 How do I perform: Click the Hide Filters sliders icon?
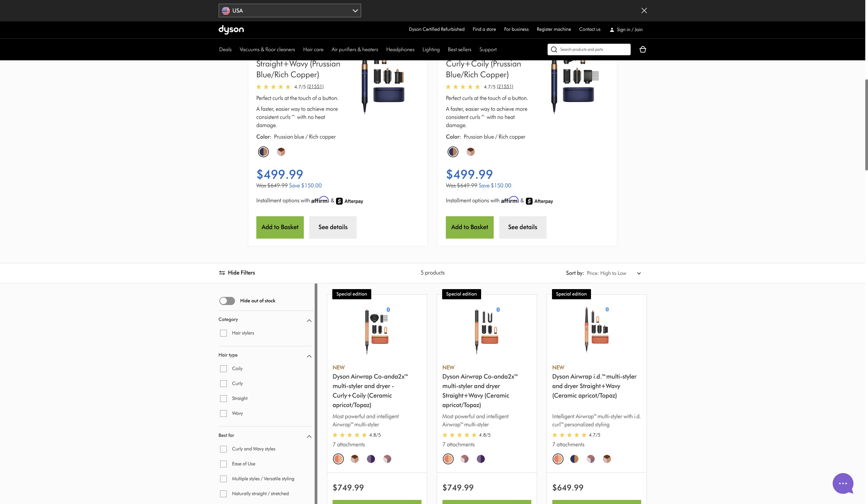pyautogui.click(x=222, y=273)
